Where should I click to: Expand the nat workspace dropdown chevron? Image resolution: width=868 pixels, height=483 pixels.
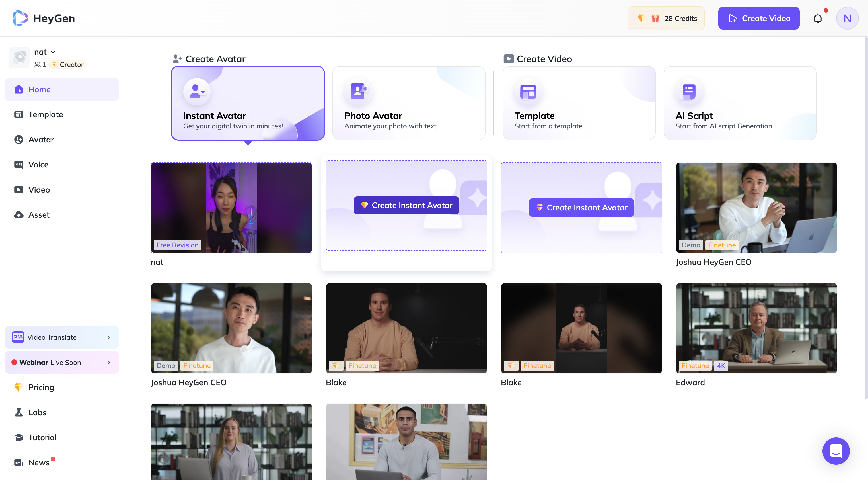(x=53, y=52)
